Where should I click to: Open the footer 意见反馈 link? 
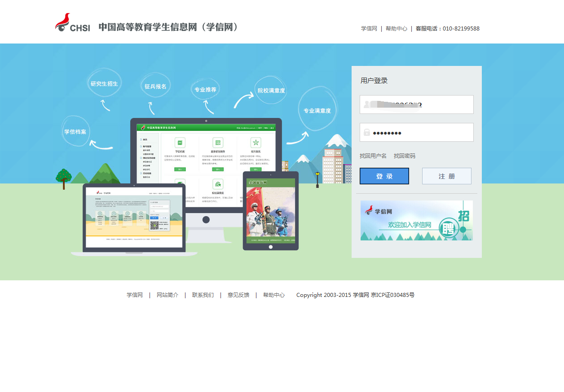(238, 295)
